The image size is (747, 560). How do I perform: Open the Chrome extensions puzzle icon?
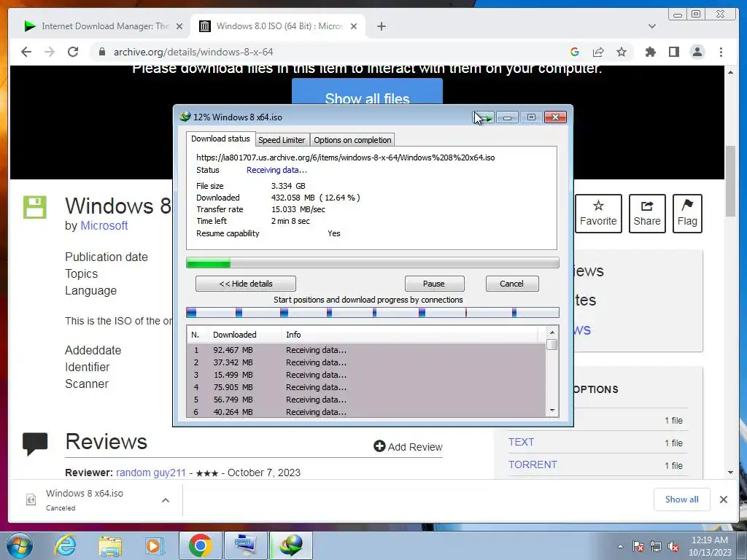tap(650, 52)
